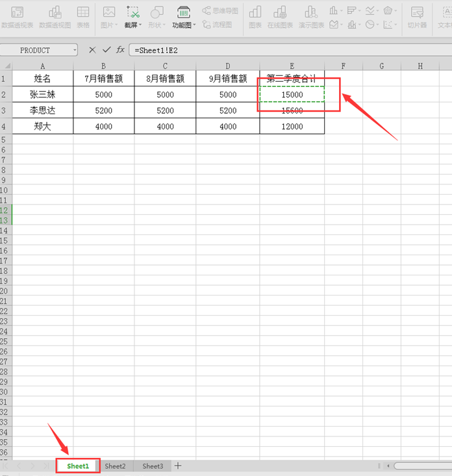
Task: Go to first sheet navigation arrow
Action: click(5, 466)
